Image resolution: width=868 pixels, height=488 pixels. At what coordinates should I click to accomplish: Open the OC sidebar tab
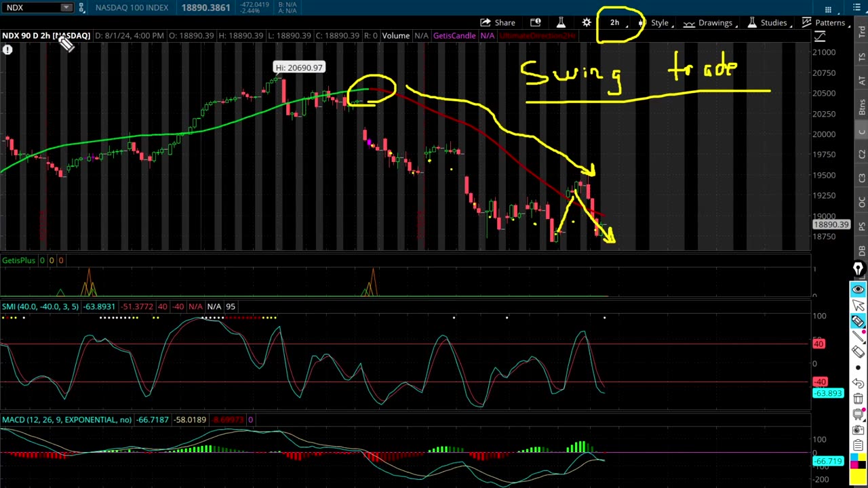tap(862, 203)
